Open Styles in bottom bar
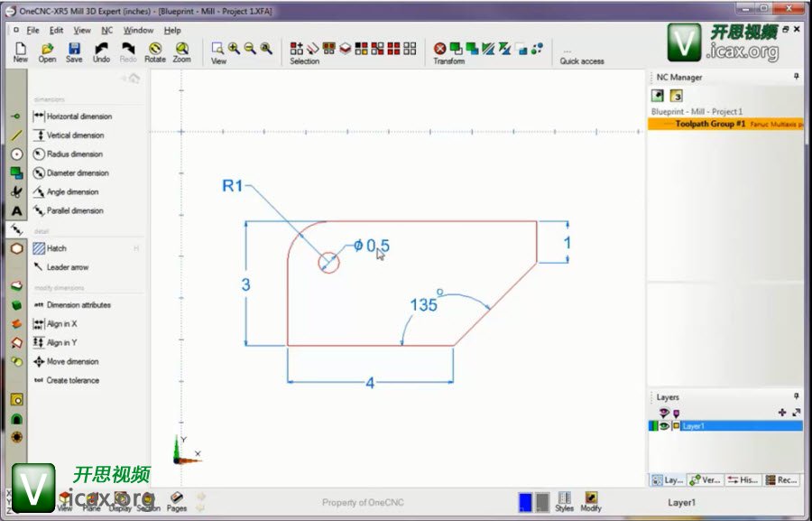The image size is (812, 521). [564, 502]
